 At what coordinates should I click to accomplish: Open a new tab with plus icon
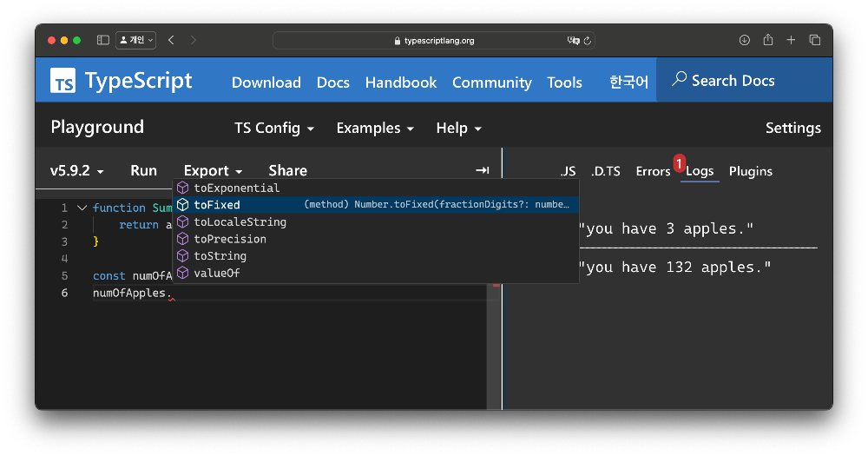click(x=791, y=40)
